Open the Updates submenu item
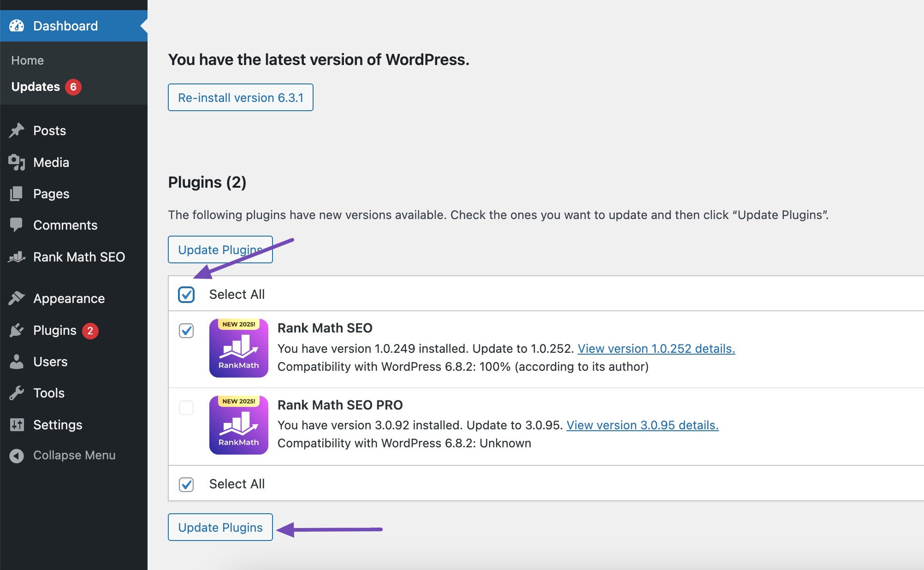 [36, 87]
